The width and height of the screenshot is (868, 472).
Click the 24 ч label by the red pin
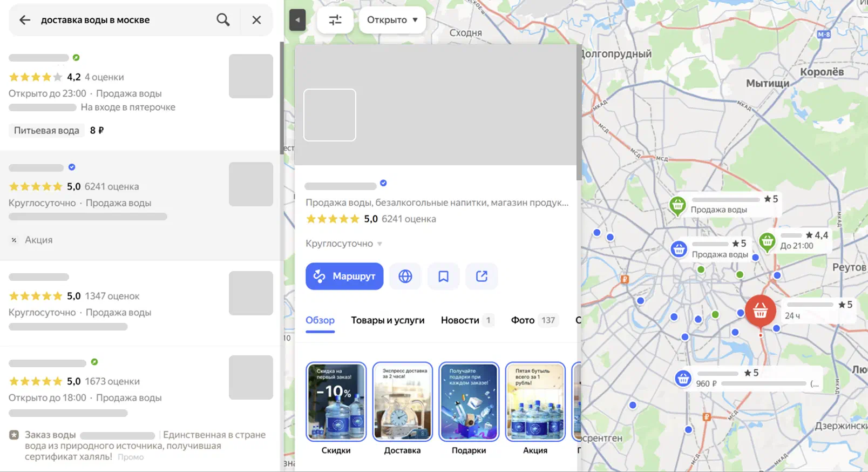tap(792, 316)
